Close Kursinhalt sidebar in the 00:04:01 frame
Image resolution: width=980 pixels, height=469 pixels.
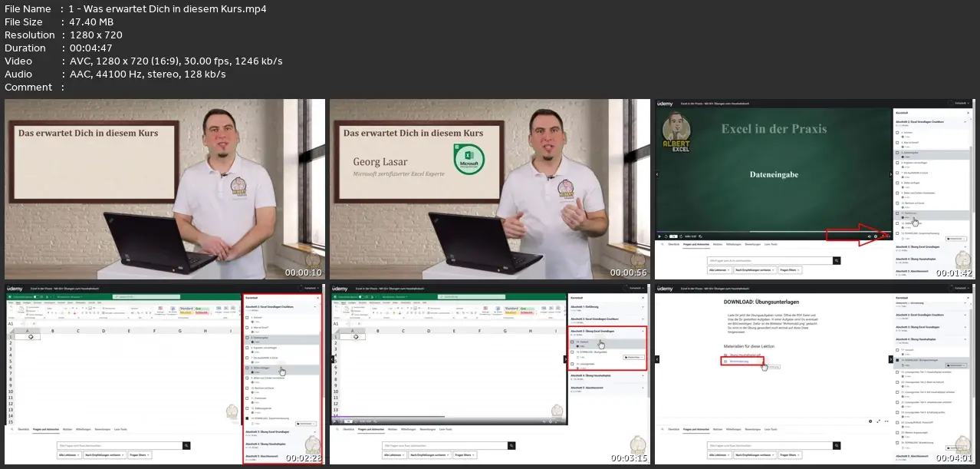coord(968,298)
